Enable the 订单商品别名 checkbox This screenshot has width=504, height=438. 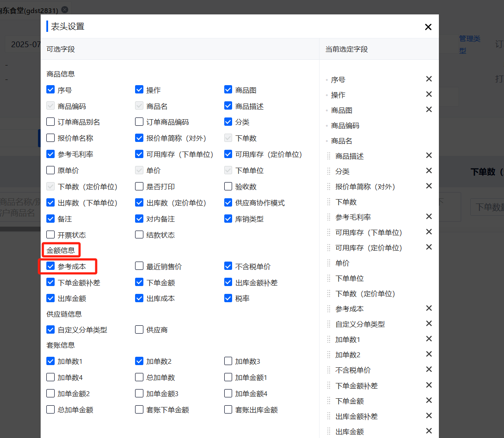click(x=50, y=122)
